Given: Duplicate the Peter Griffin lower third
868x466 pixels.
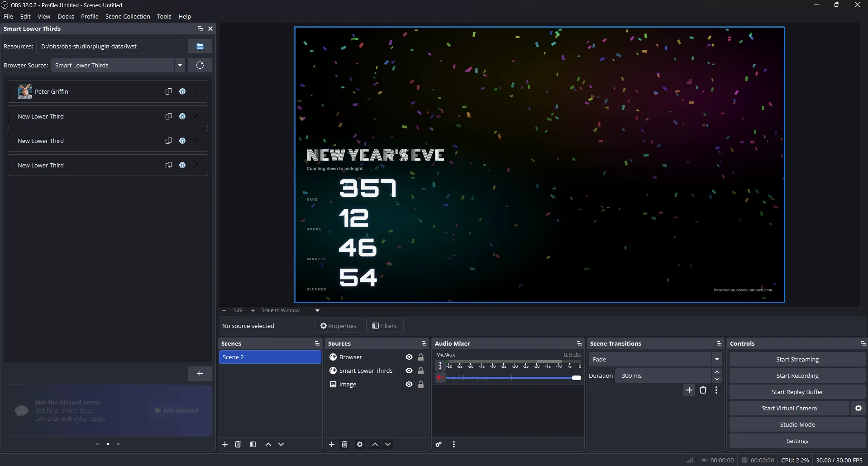Looking at the screenshot, I should (x=168, y=91).
